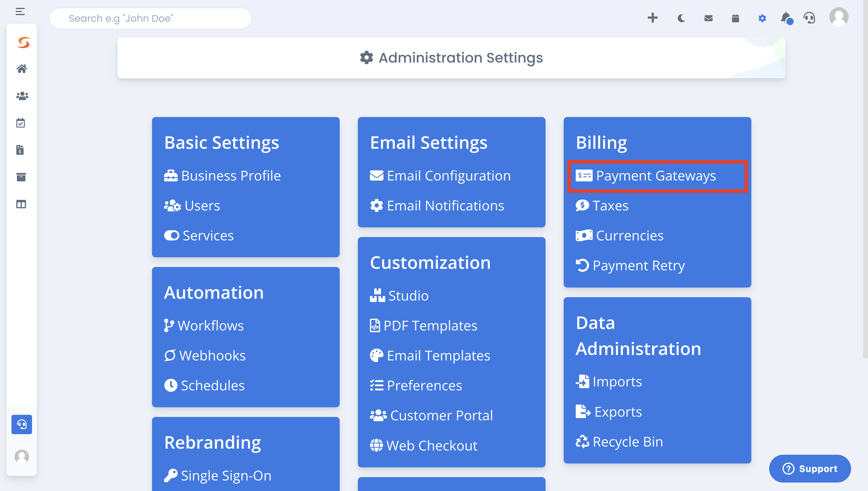Screen dimensions: 868x491
Task: Click the headset support icon in top bar
Action: point(809,18)
